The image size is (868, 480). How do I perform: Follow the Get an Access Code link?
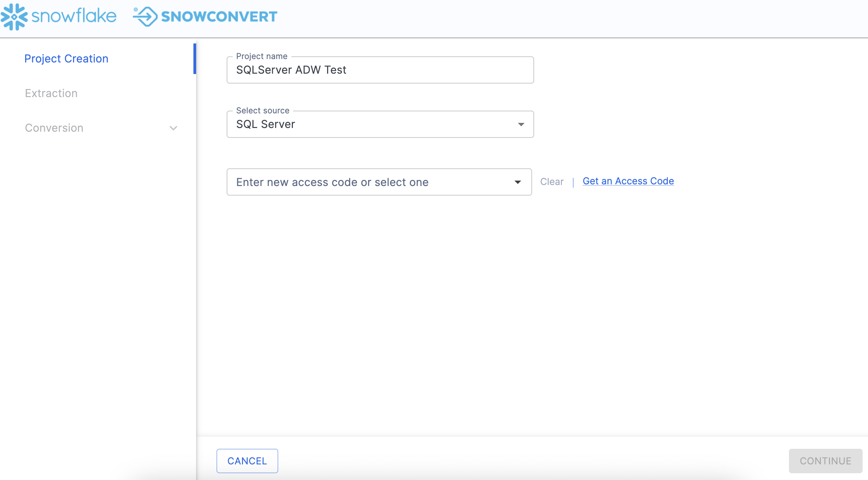628,181
